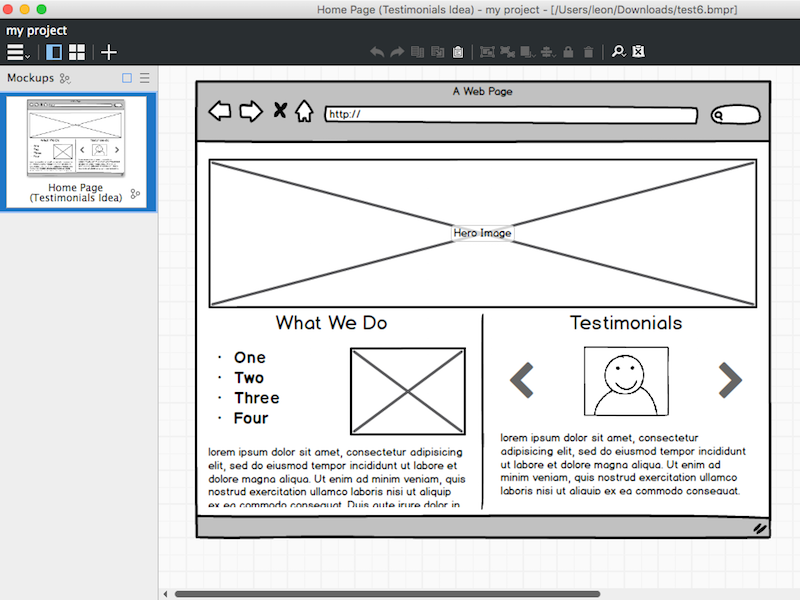Toggle the lock on the selected control
Viewport: 800px width, 600px height.
[x=569, y=52]
